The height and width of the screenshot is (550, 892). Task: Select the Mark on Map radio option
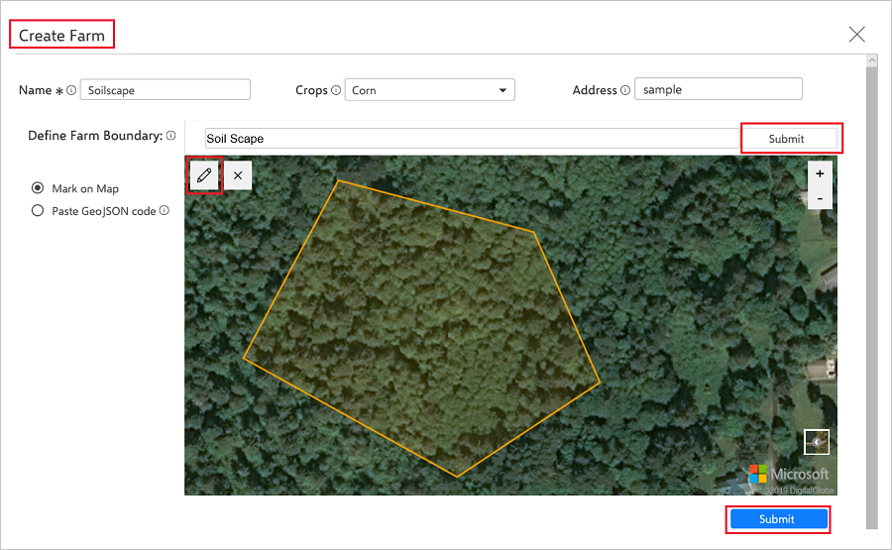(x=38, y=188)
